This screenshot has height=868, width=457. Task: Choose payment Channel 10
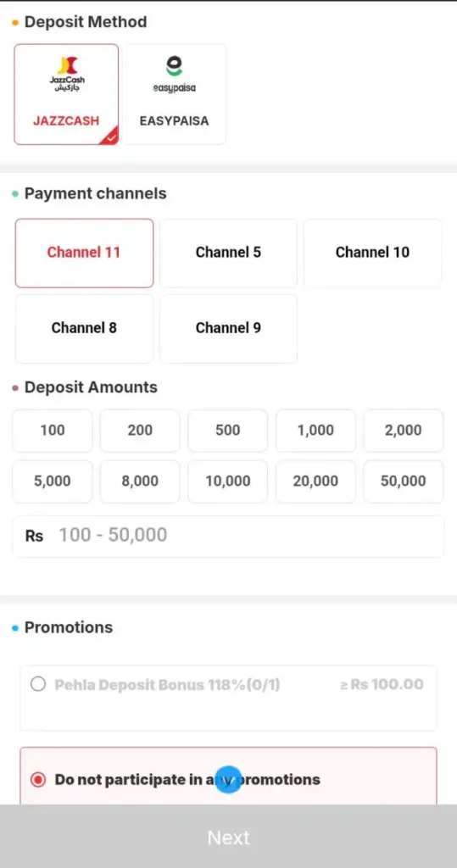tap(373, 253)
